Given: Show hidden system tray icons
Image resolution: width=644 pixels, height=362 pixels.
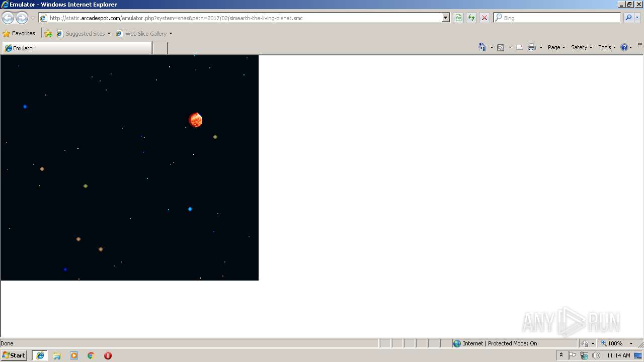Looking at the screenshot, I should click(x=561, y=355).
